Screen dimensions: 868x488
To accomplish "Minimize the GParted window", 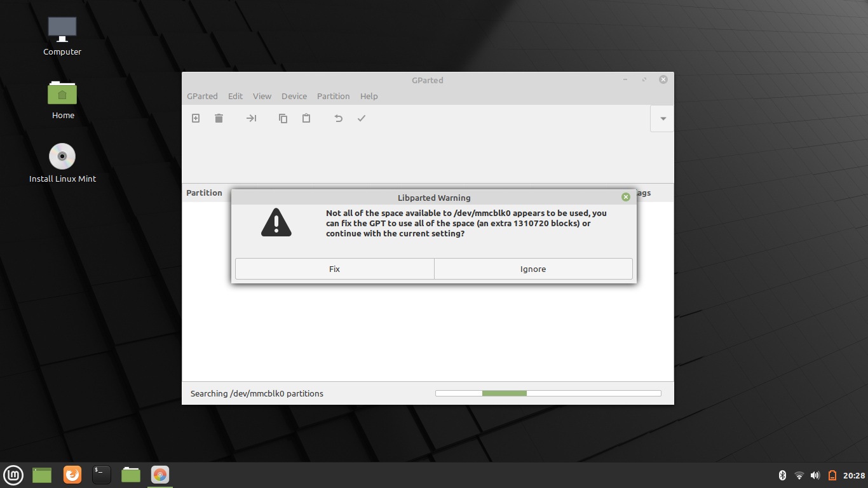I will click(x=625, y=79).
